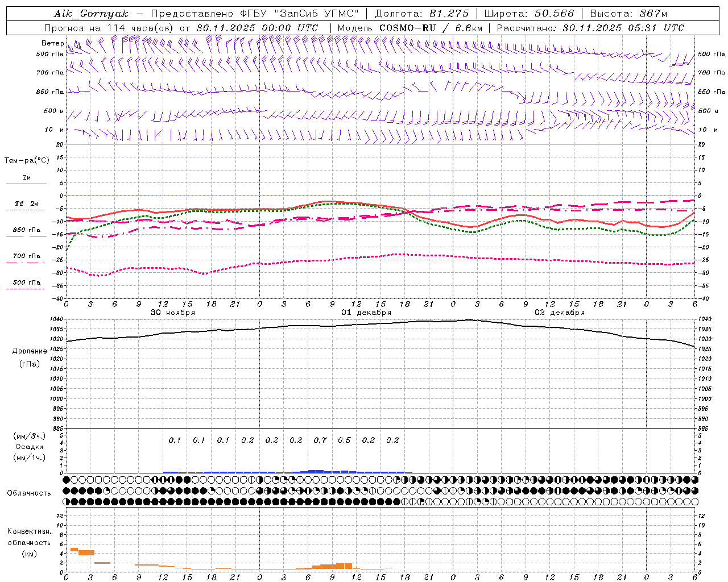Click the computed time 30.11.2025 05:31 UTC
This screenshot has width=728, height=582.
tap(623, 28)
